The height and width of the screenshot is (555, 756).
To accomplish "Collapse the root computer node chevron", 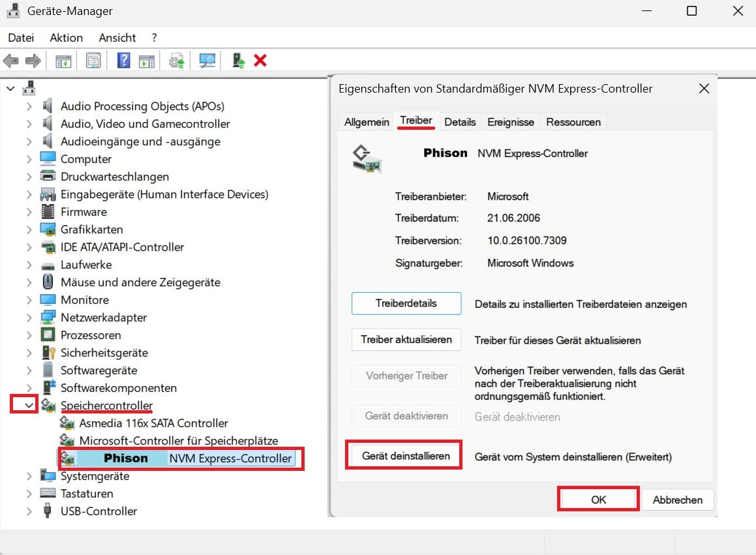I will tap(10, 89).
